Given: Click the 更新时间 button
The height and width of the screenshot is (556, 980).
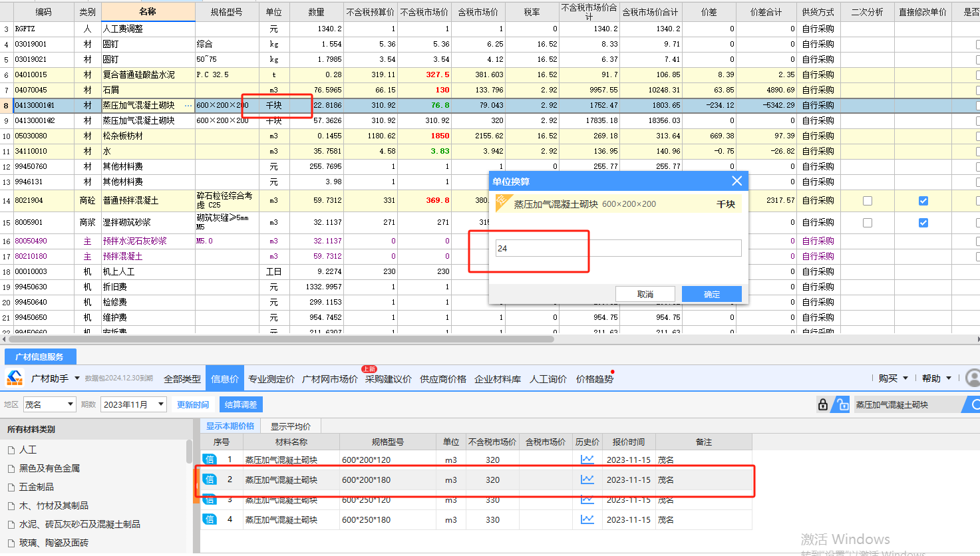Looking at the screenshot, I should (193, 404).
